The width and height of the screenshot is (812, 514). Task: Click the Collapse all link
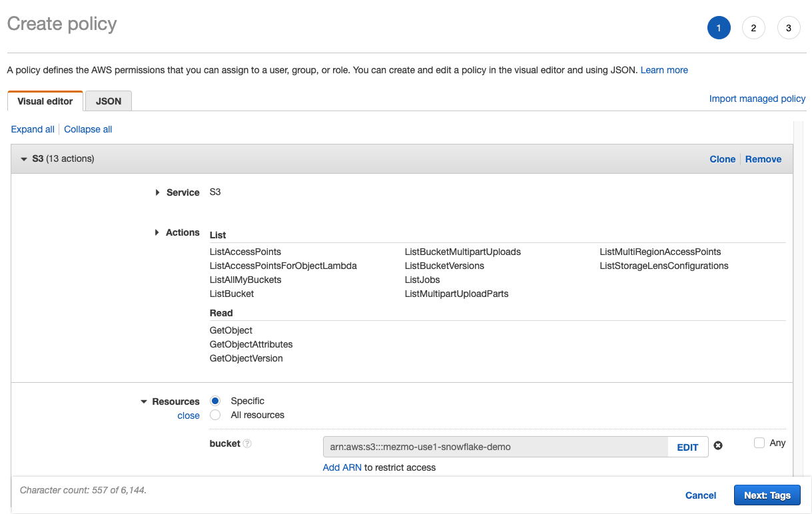(x=88, y=129)
